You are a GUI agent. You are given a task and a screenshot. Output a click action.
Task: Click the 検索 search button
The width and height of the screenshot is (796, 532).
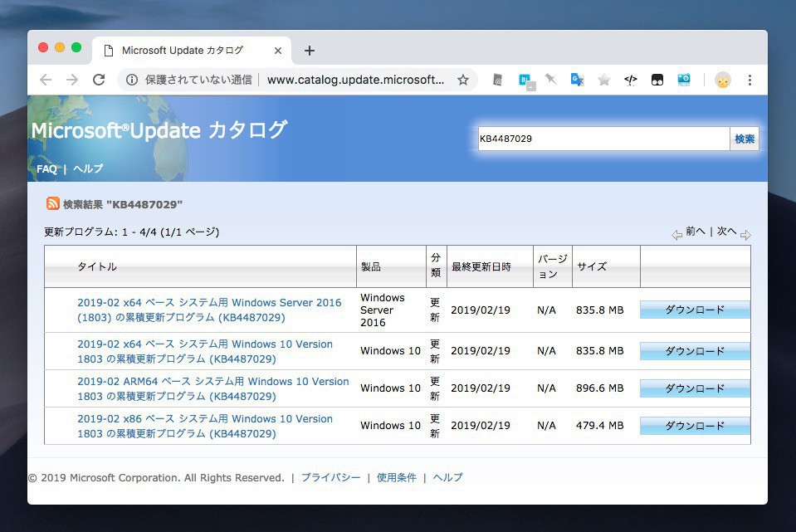coord(745,139)
